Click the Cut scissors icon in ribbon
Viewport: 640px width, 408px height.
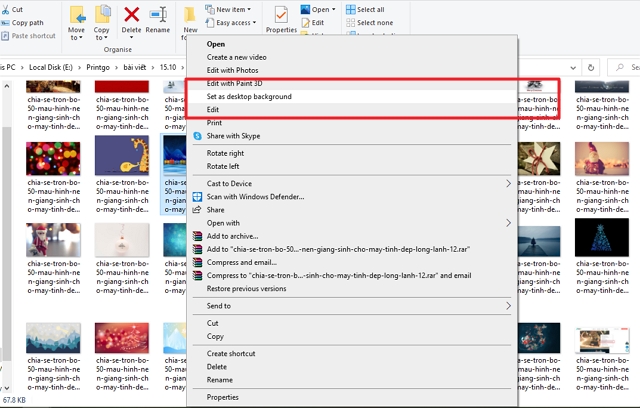(x=5, y=9)
